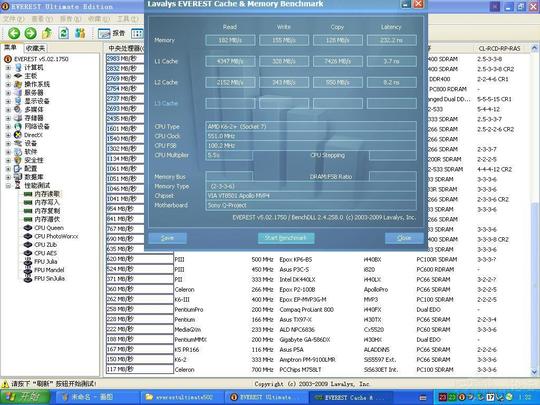Select the PCChips M758LT result row
The image size is (540, 405).
(x=318, y=370)
